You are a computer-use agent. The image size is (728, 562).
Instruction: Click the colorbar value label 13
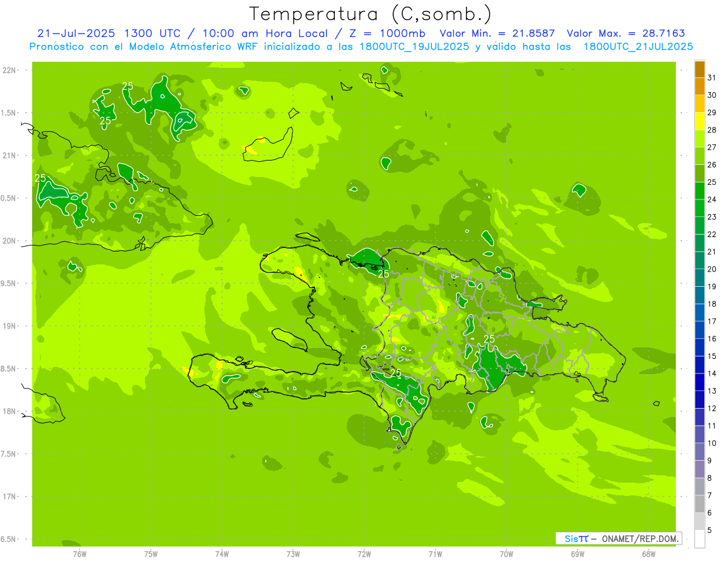point(712,390)
